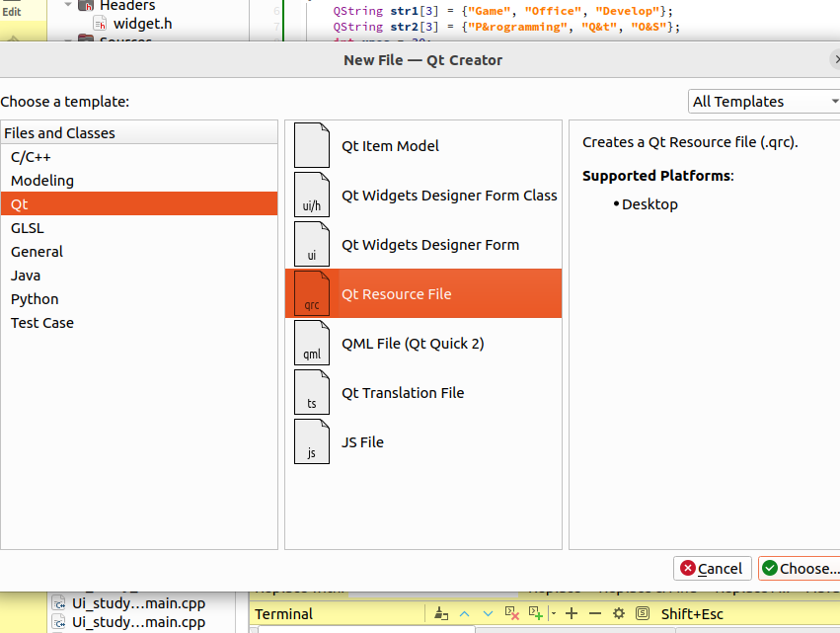
Task: Click the Choose... button
Action: pos(800,568)
